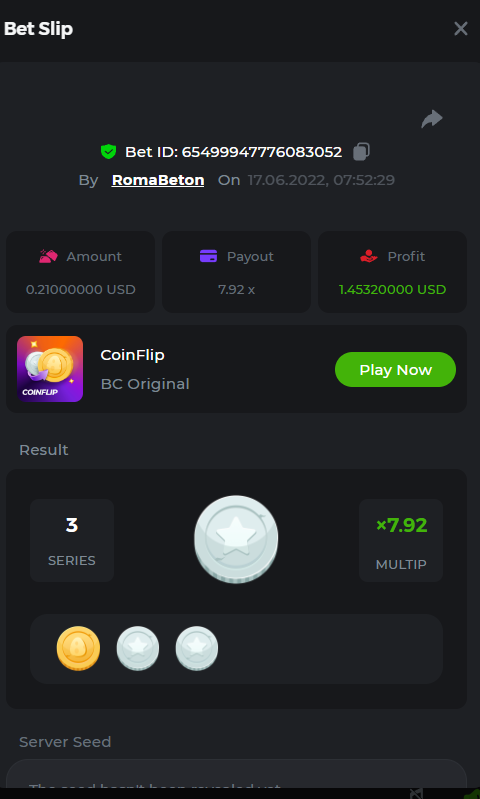Image resolution: width=480 pixels, height=799 pixels.
Task: Click the large silver star coin
Action: (236, 539)
